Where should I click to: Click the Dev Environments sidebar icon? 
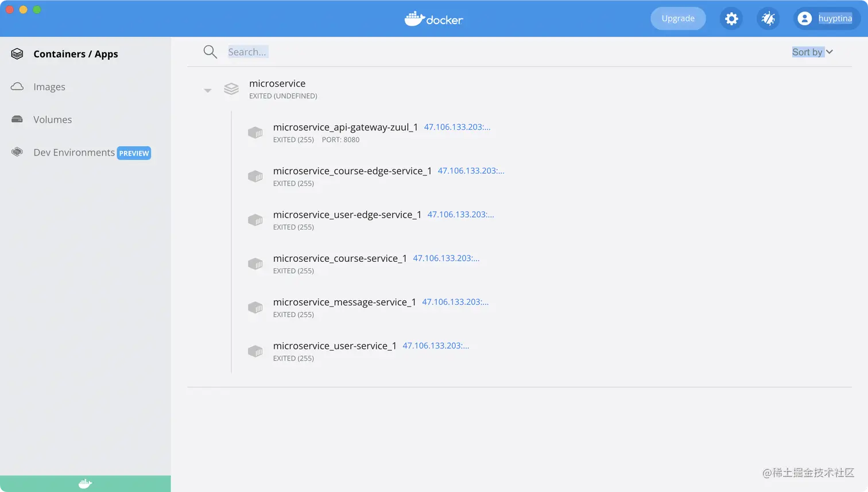[17, 152]
